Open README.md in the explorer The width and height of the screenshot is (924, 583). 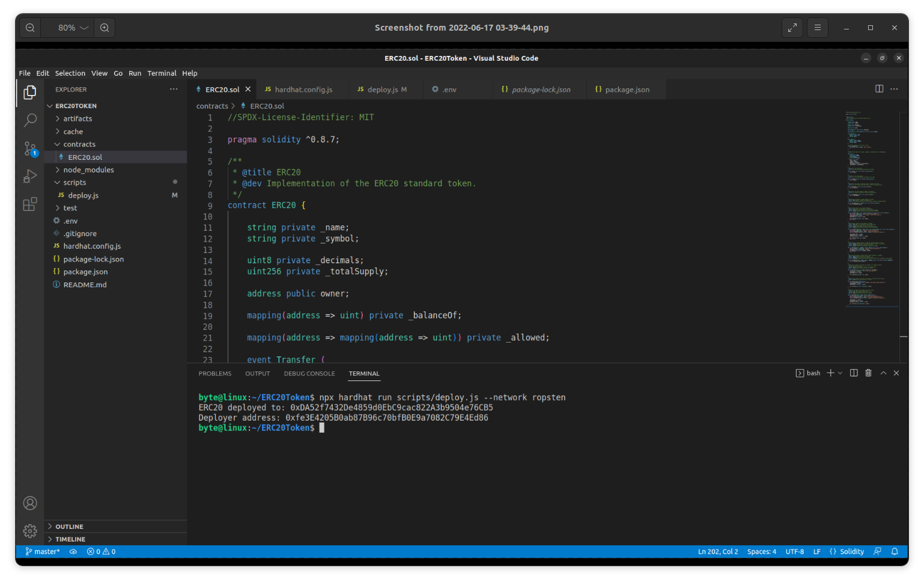point(115,285)
